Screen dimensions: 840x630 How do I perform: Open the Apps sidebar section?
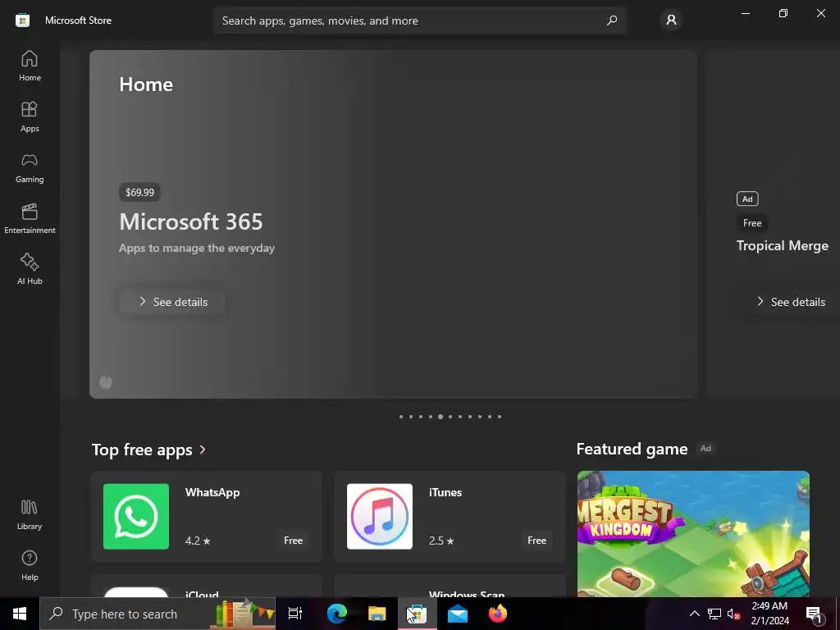[30, 116]
